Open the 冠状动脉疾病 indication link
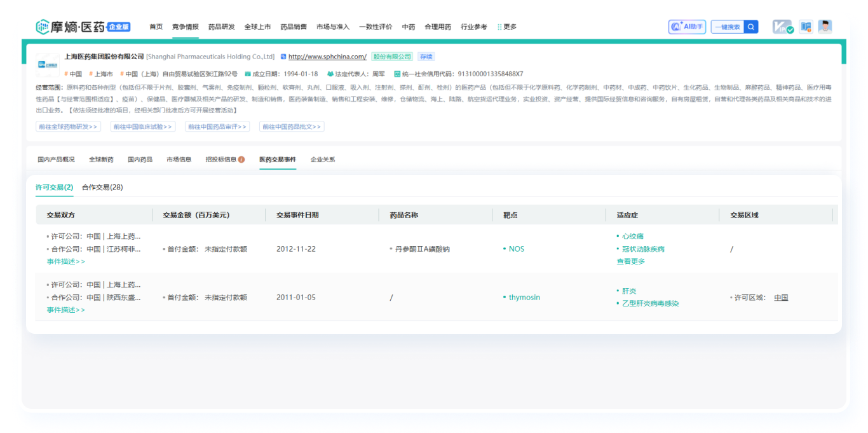This screenshot has width=868, height=433. tap(643, 249)
